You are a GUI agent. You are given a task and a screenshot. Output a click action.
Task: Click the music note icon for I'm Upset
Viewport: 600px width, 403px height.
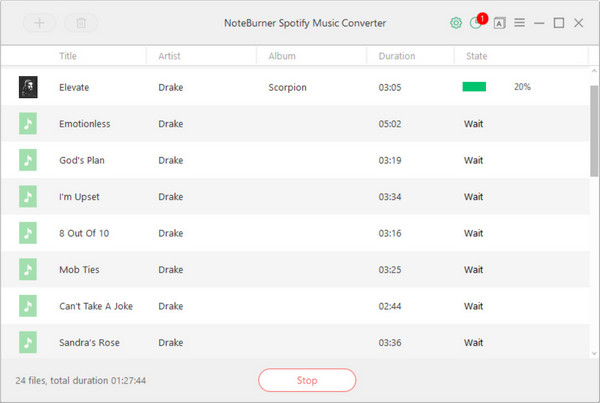click(28, 196)
